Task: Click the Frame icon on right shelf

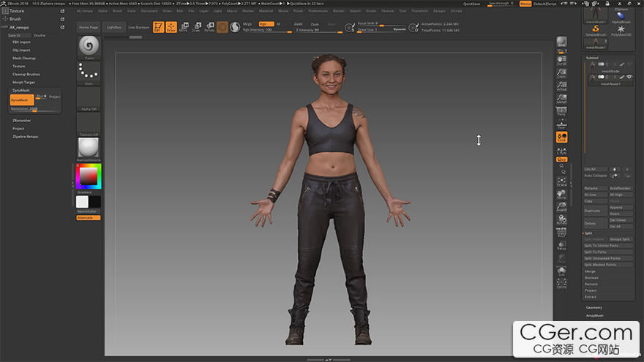Action: tap(561, 182)
